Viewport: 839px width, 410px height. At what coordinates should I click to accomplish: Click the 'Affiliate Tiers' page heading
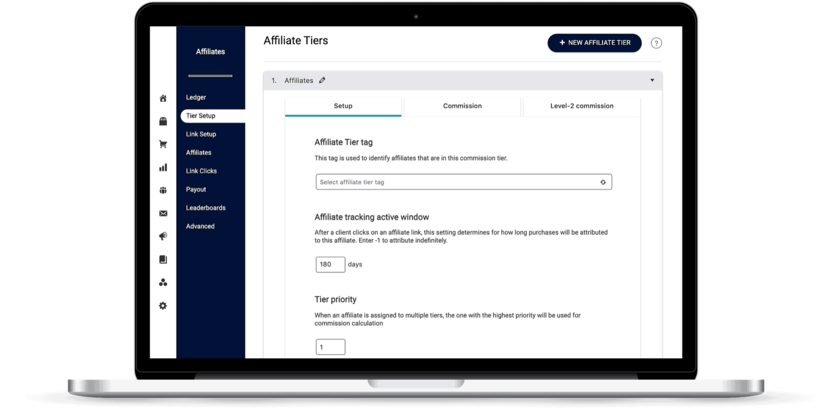(296, 41)
